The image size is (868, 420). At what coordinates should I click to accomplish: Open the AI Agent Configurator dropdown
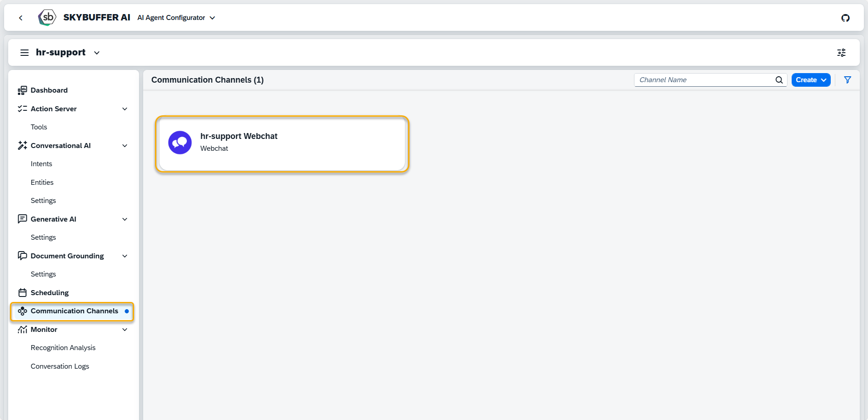176,18
